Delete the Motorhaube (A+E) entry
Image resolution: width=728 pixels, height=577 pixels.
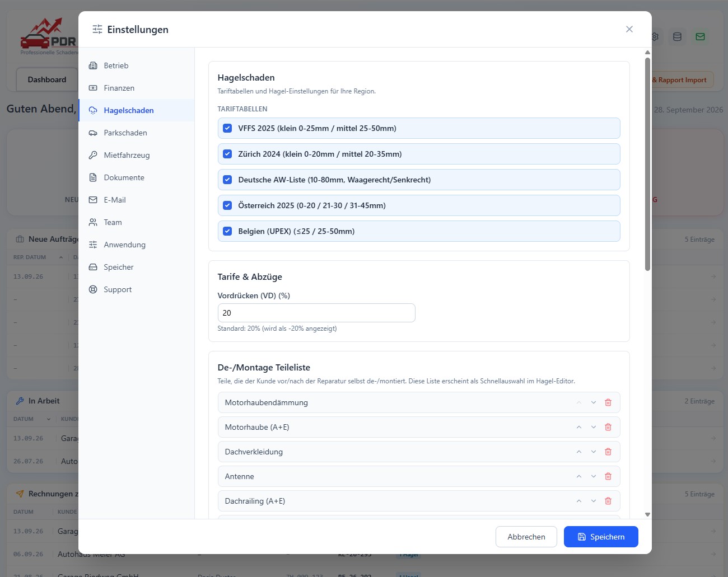[608, 427]
